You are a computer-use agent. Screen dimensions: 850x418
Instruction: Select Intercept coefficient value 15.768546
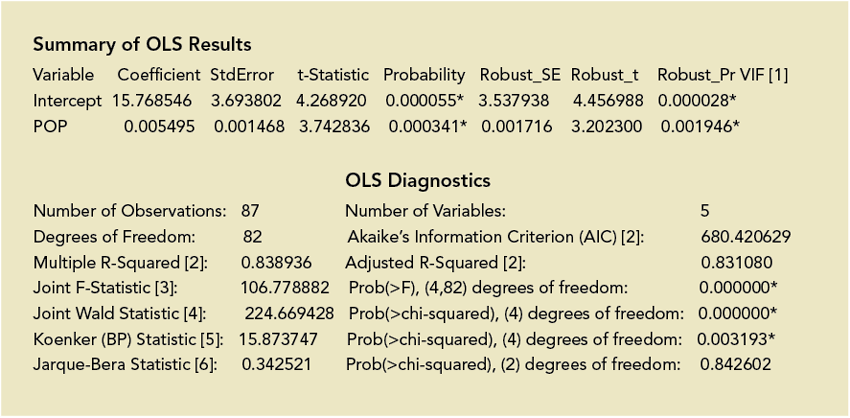pyautogui.click(x=154, y=101)
